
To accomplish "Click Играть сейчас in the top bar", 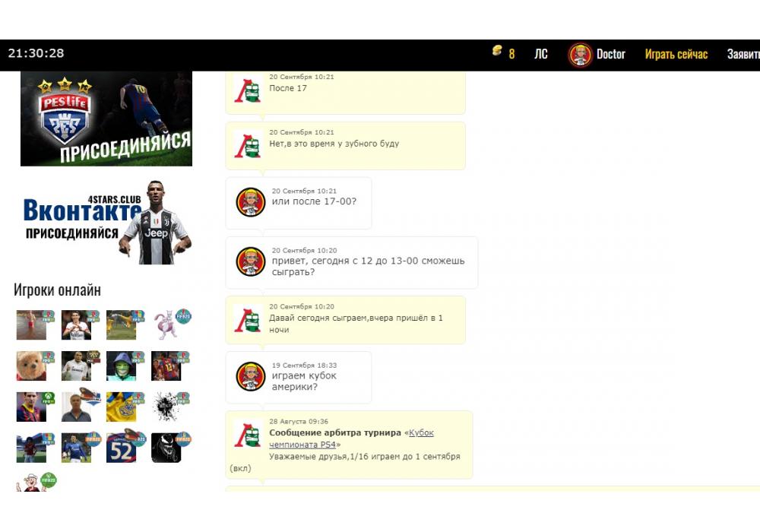I will (x=676, y=54).
